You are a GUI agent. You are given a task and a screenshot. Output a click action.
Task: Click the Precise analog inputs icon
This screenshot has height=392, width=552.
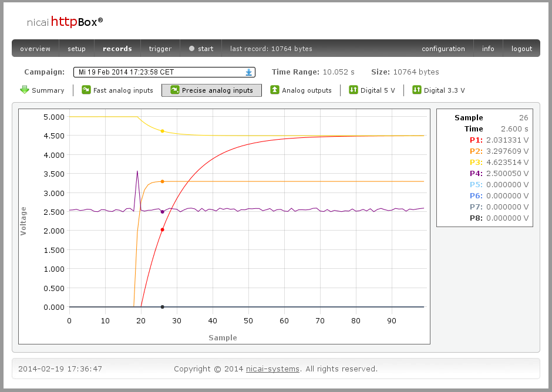[x=174, y=90]
